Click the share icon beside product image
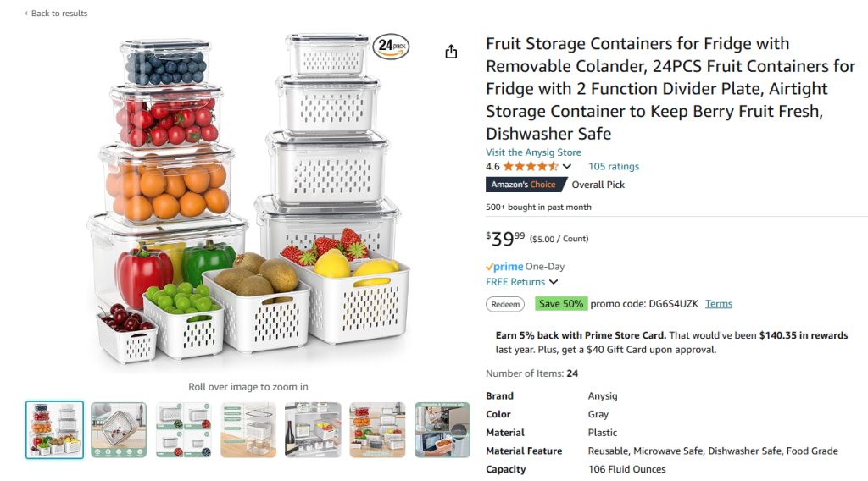868x481 pixels. click(x=451, y=52)
